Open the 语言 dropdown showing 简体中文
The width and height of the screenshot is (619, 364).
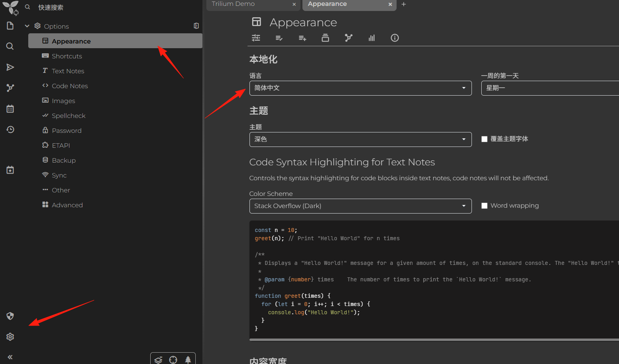(360, 88)
